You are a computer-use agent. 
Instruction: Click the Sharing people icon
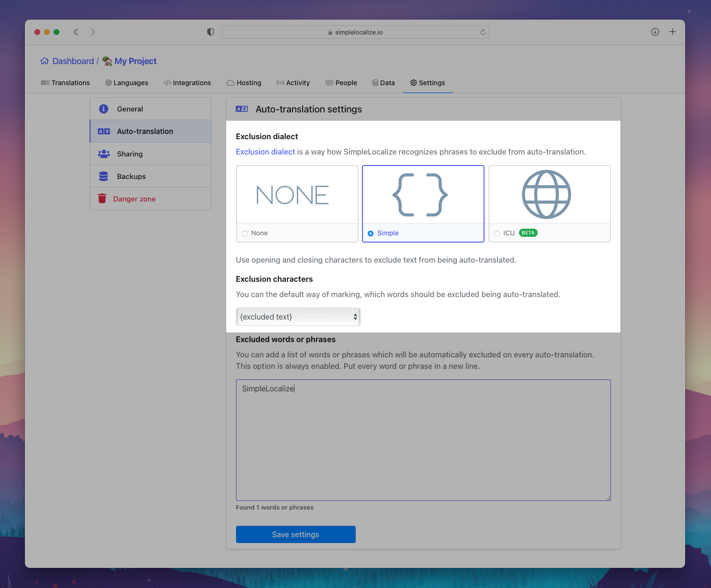[104, 154]
